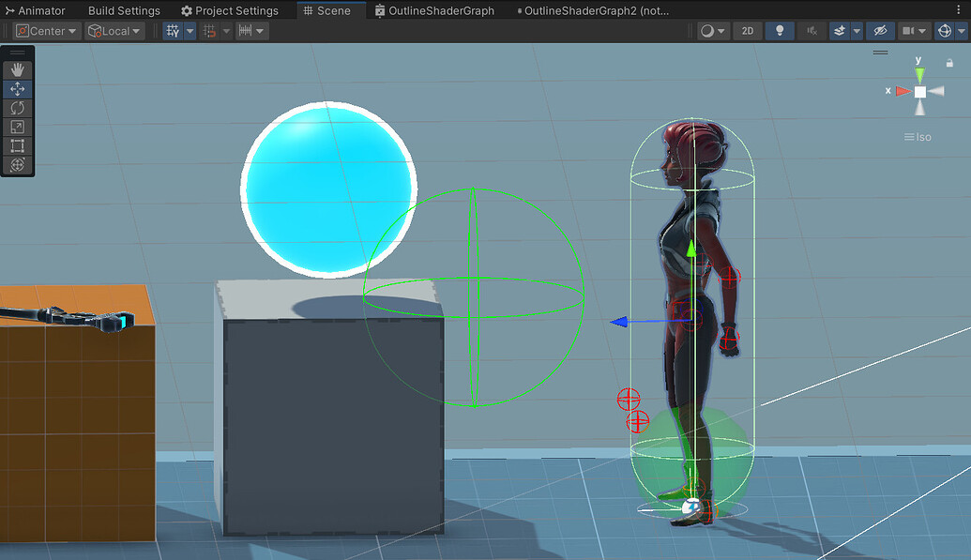The image size is (971, 560).
Task: Click the Iso projection label
Action: (918, 136)
